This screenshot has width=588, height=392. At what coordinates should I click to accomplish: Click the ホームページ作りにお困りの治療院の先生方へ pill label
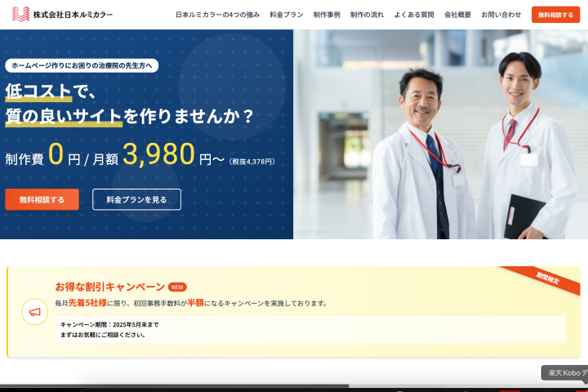pos(82,65)
